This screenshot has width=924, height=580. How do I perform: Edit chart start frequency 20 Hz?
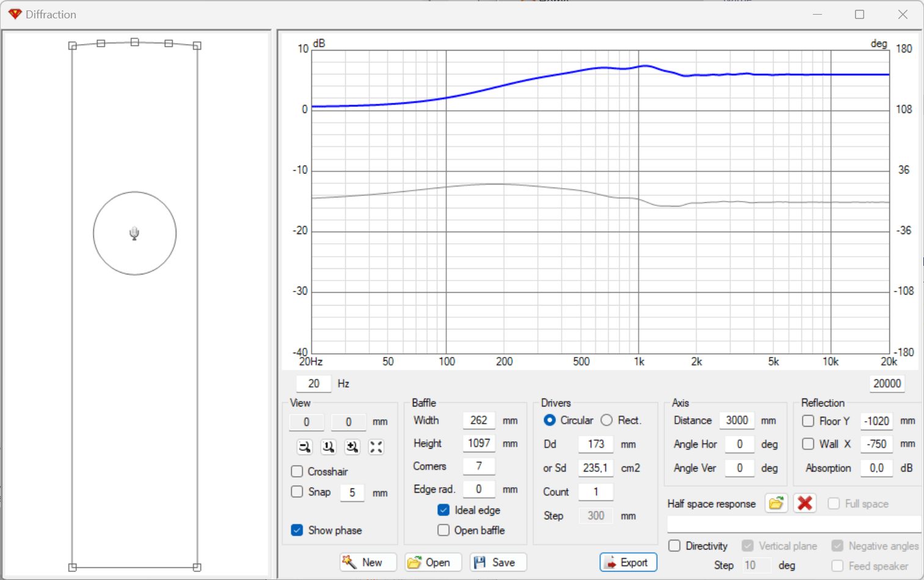pos(314,384)
